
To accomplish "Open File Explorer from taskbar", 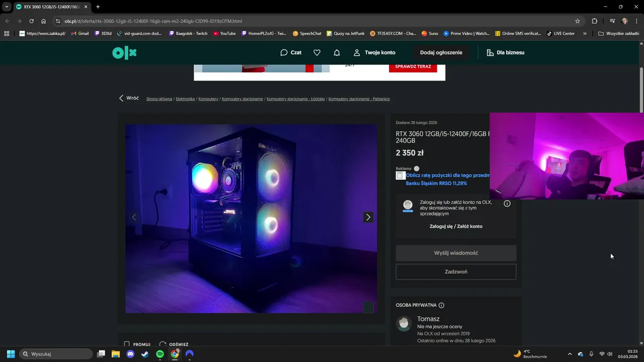I will [x=115, y=354].
